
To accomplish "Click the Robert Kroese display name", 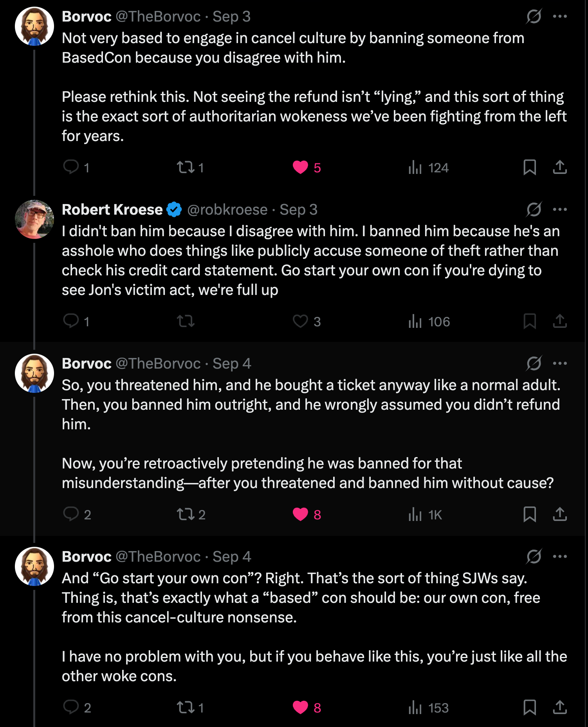I will tap(112, 210).
